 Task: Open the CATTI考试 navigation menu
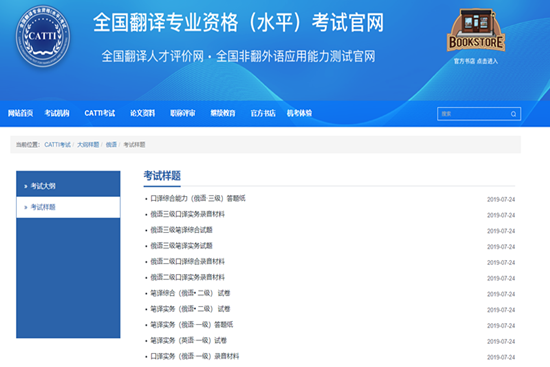pyautogui.click(x=100, y=113)
